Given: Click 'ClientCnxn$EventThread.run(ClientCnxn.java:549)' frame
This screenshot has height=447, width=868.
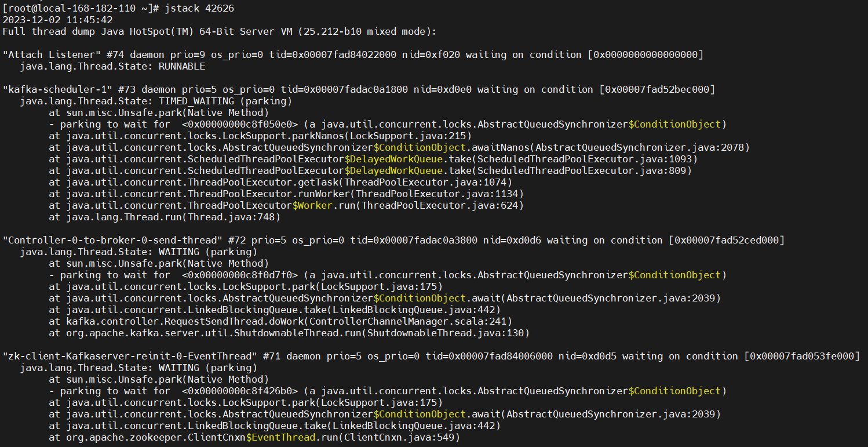Looking at the screenshot, I should click(x=254, y=437).
